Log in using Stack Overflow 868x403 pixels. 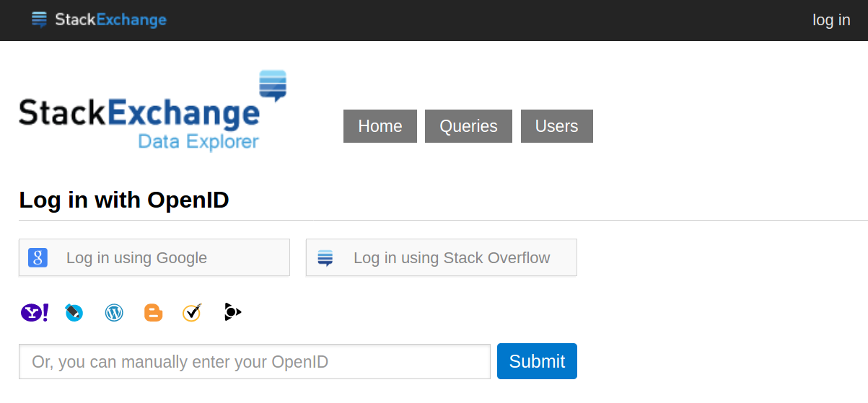(x=442, y=257)
